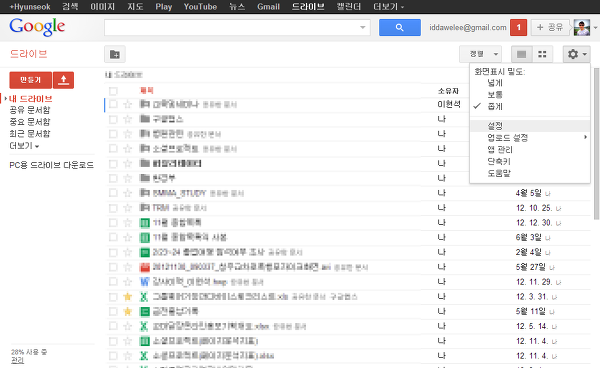The image size is (600, 368).
Task: Open 중요 문서함 in the sidebar
Action: pos(30,122)
